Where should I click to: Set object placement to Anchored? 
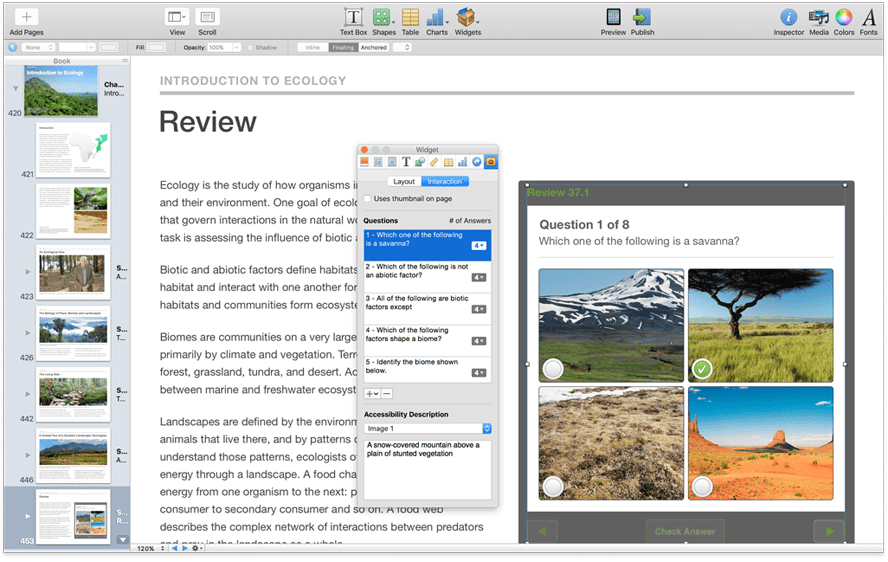(x=374, y=48)
